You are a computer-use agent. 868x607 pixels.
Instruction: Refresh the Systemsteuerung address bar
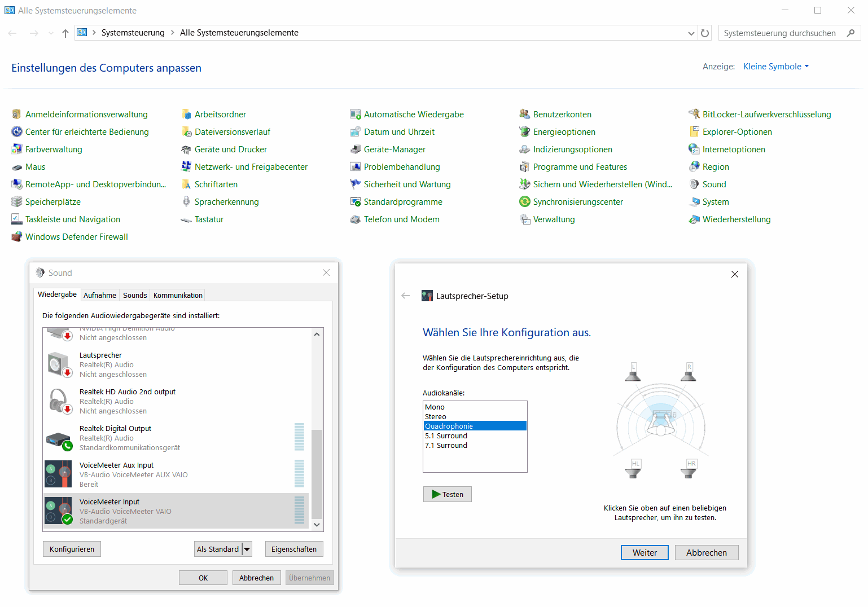[x=705, y=33]
